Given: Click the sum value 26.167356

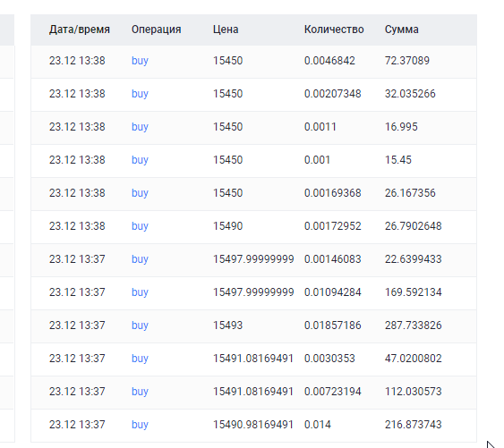Looking at the screenshot, I should click(x=410, y=193).
